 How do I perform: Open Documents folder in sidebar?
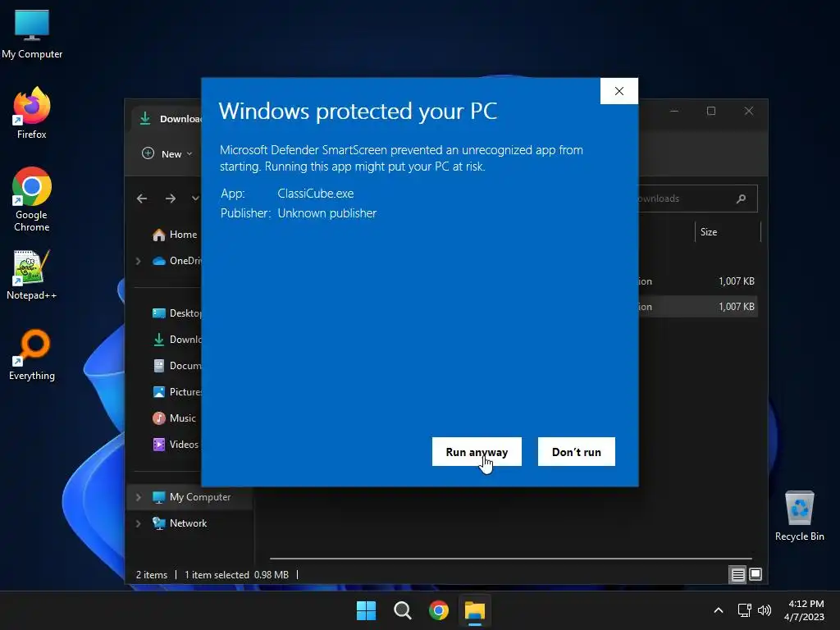click(x=177, y=365)
